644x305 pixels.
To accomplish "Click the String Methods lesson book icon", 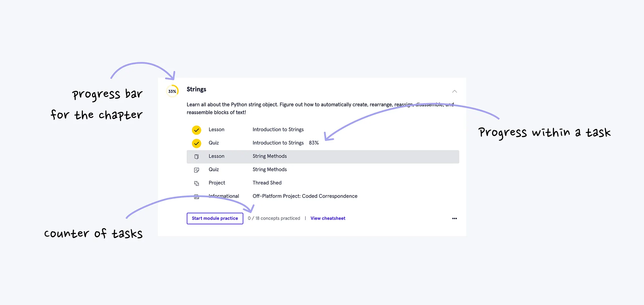I will (x=196, y=157).
